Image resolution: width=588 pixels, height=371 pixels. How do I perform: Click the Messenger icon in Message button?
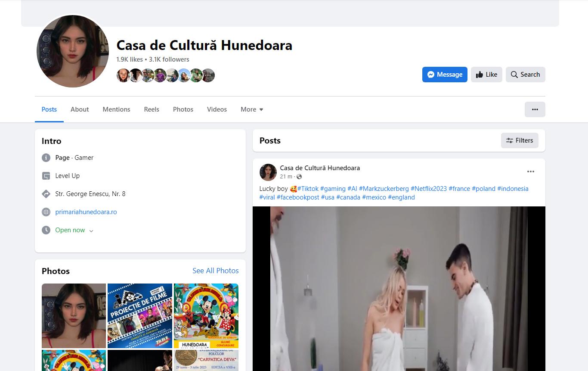pos(430,75)
